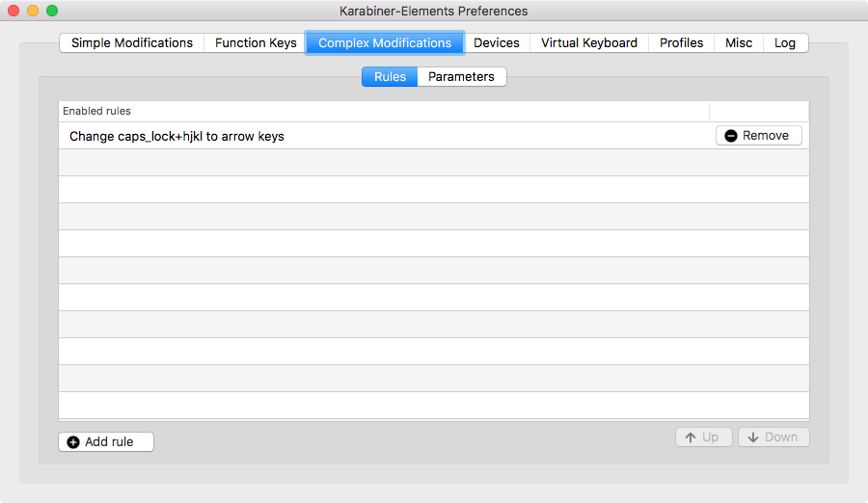Click the Karabiner-Elements Preferences window title
This screenshot has width=868, height=503.
tap(434, 11)
